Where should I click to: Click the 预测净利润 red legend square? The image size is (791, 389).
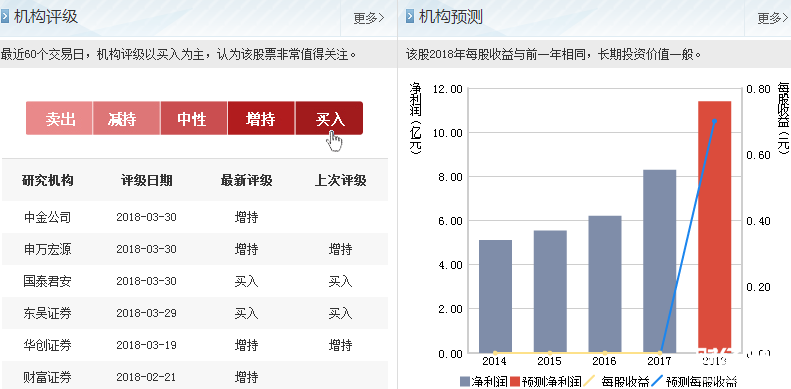coord(515,381)
